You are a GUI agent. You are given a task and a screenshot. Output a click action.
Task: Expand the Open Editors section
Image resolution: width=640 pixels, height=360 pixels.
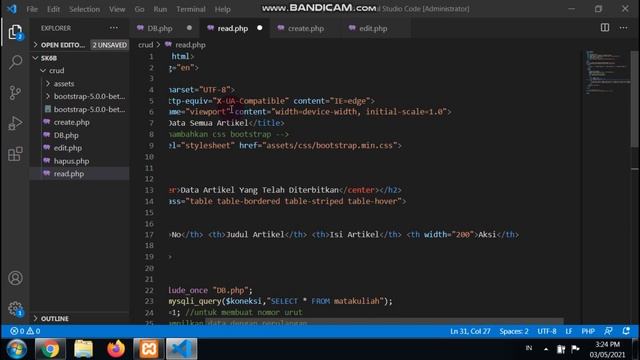tap(80, 45)
